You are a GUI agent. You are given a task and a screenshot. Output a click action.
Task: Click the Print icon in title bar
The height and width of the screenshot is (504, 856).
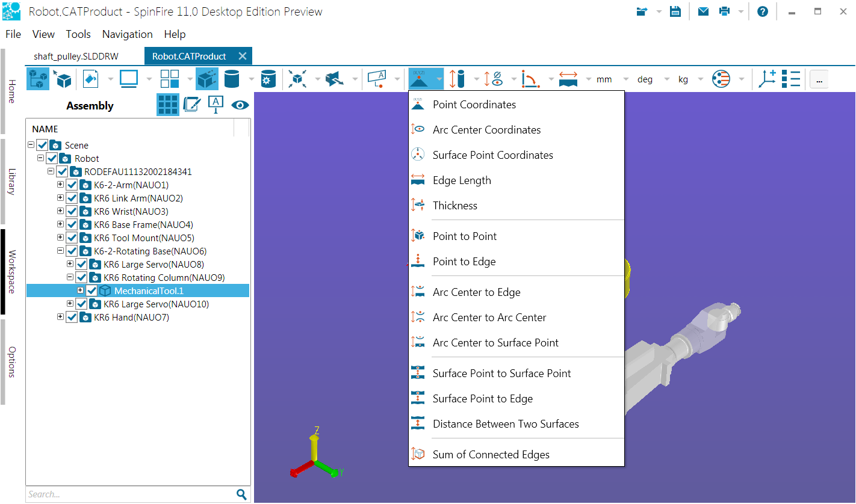(x=725, y=11)
